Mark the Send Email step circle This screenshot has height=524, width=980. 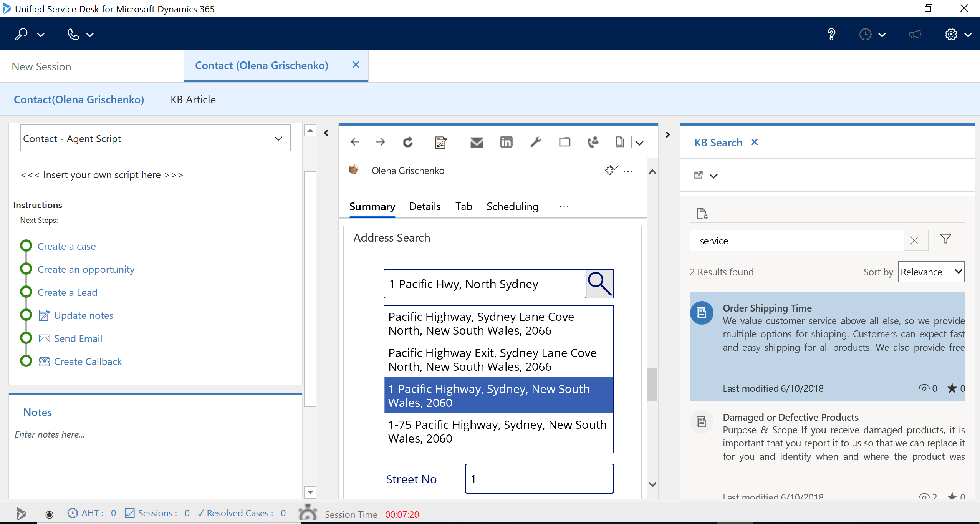(26, 338)
